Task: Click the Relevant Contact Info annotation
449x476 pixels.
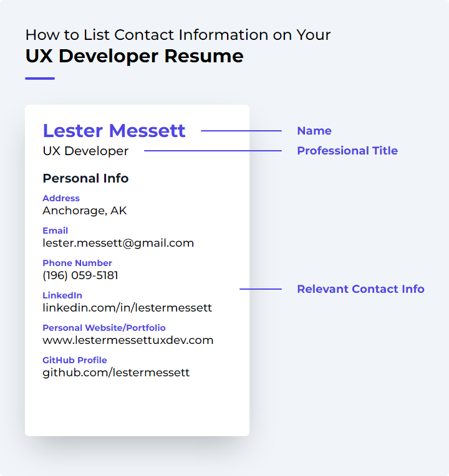Action: click(x=360, y=289)
